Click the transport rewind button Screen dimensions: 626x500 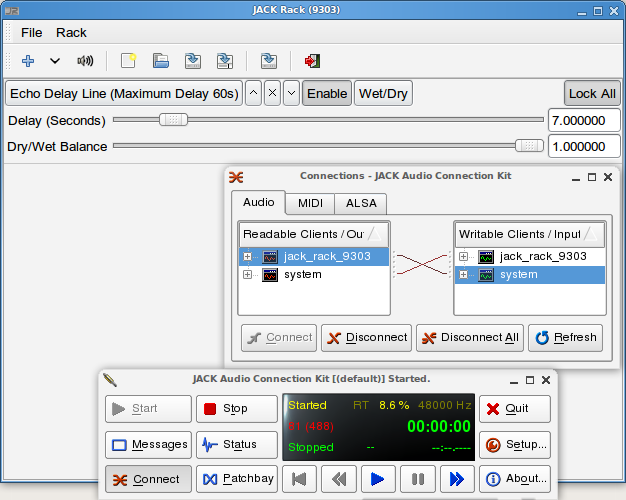pyautogui.click(x=339, y=479)
